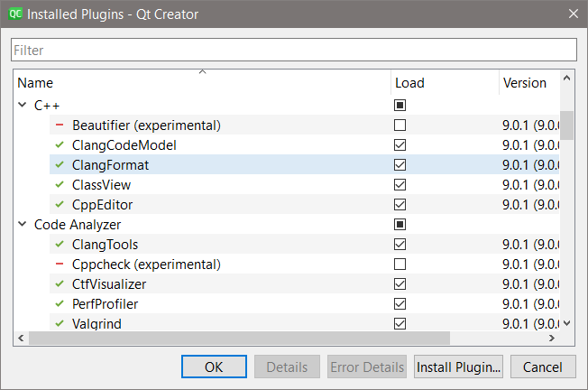Click green checkmark status icon beside CtfVisualizer

pyautogui.click(x=60, y=283)
